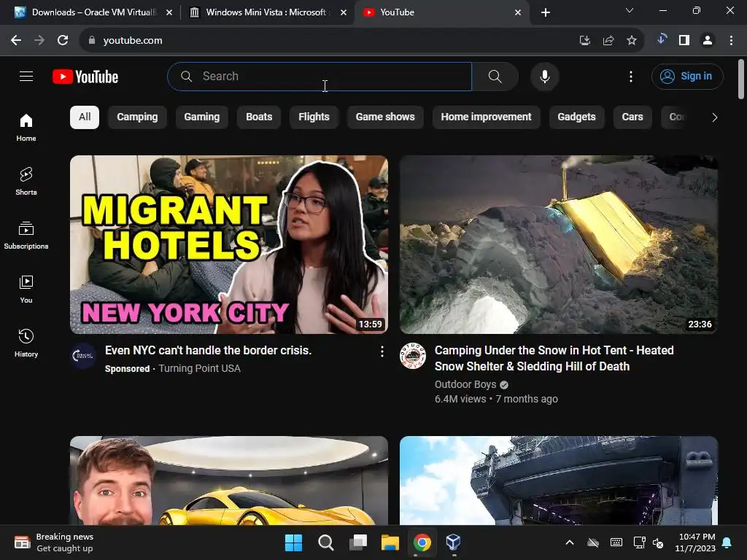Open Chrome three-dot menu
The height and width of the screenshot is (560, 747).
(x=731, y=41)
